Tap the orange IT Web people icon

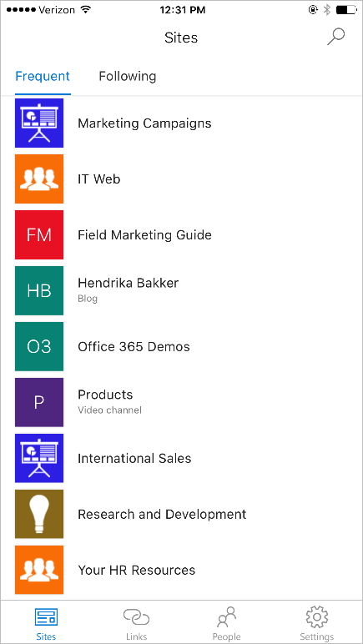tap(39, 179)
